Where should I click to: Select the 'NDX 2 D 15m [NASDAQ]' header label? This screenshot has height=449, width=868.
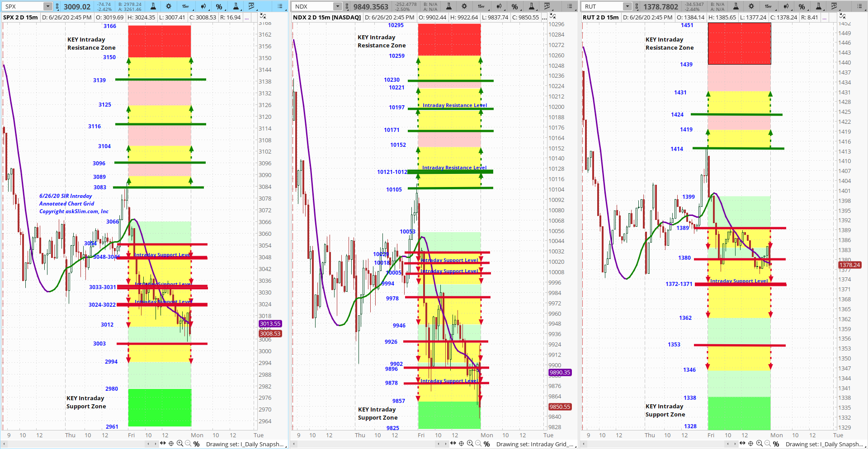327,17
